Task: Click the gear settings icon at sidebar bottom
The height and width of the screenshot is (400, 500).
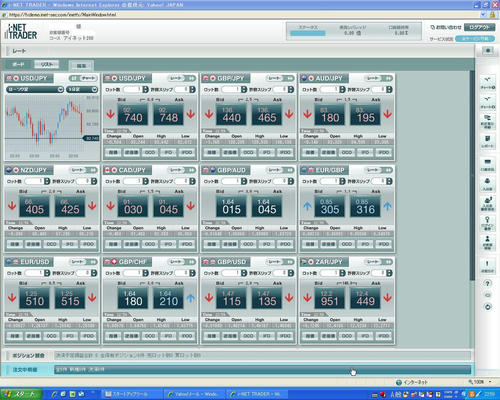Action: click(x=488, y=307)
